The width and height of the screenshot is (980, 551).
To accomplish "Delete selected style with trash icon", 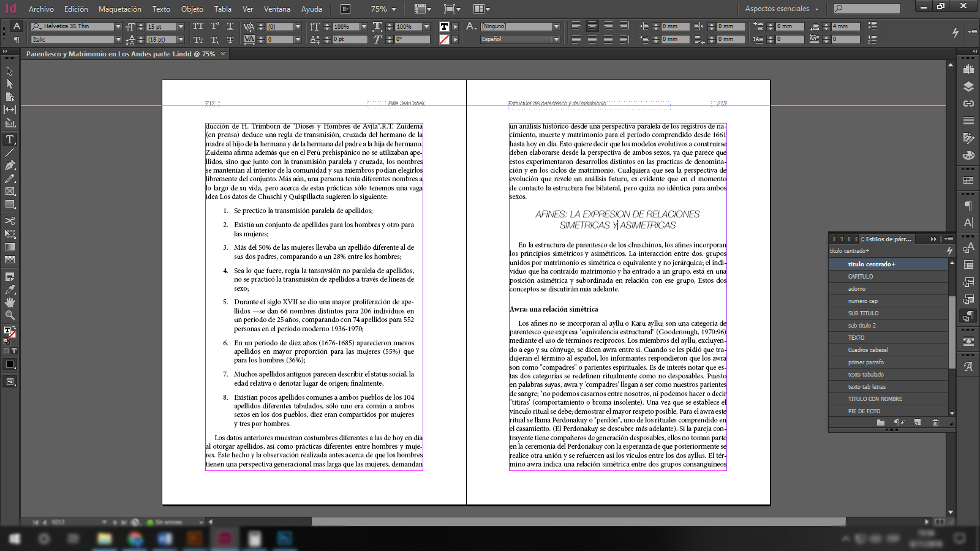I will 935,422.
